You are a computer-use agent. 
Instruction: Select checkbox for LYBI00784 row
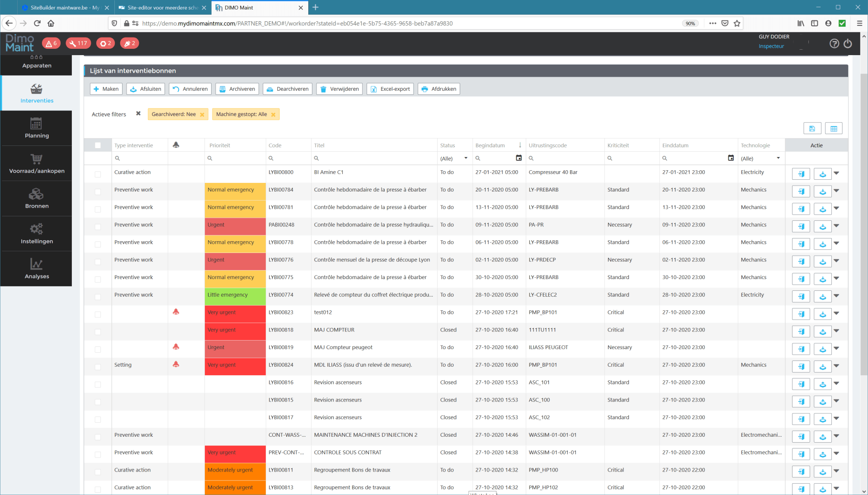[98, 191]
